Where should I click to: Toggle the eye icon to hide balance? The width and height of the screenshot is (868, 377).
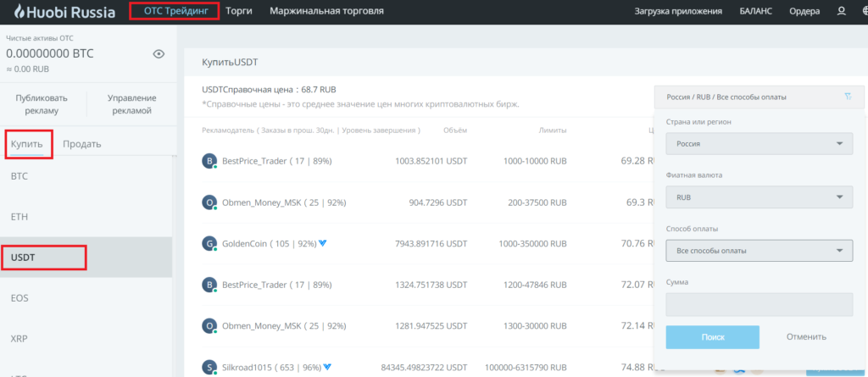point(159,53)
